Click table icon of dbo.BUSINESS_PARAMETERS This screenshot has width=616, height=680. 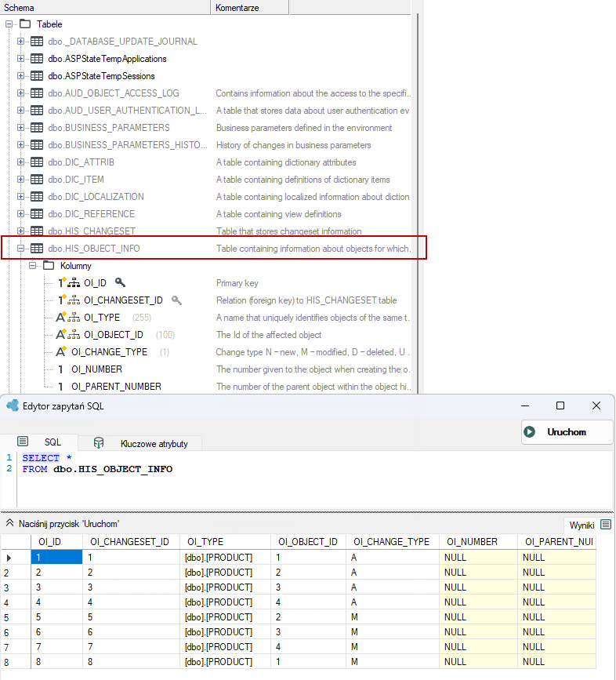coord(37,128)
